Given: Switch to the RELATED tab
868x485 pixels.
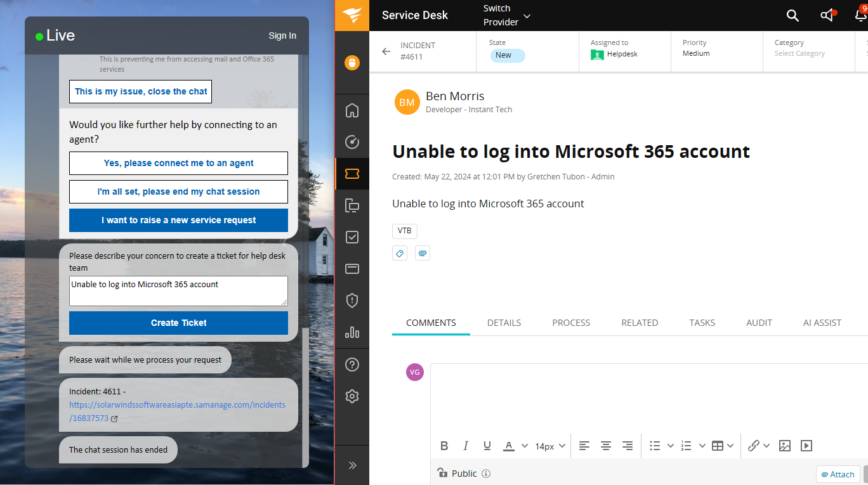Looking at the screenshot, I should click(640, 323).
